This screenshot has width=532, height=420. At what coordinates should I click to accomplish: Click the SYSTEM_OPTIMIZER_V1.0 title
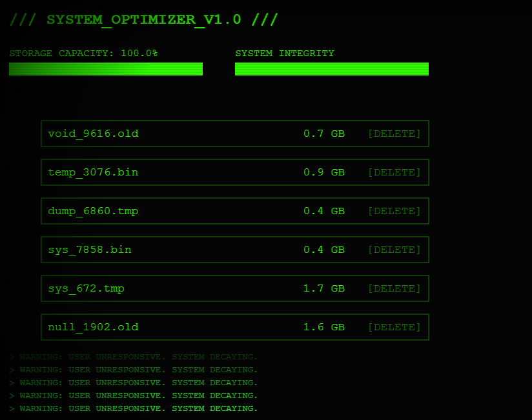pyautogui.click(x=144, y=19)
